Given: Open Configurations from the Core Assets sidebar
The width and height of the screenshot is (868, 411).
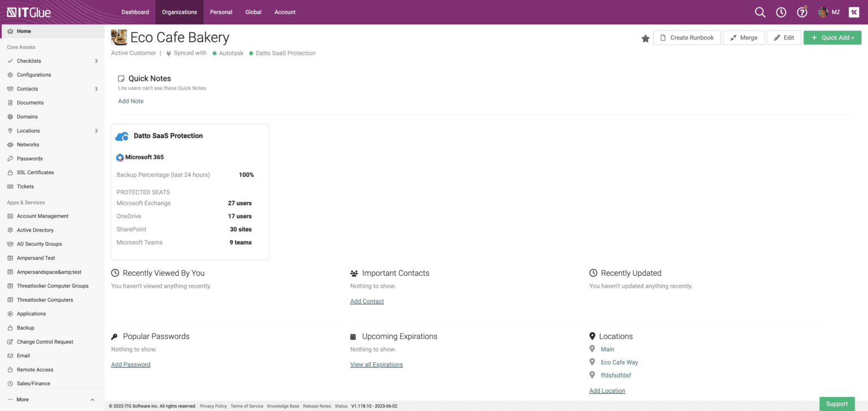Looking at the screenshot, I should click(x=33, y=75).
